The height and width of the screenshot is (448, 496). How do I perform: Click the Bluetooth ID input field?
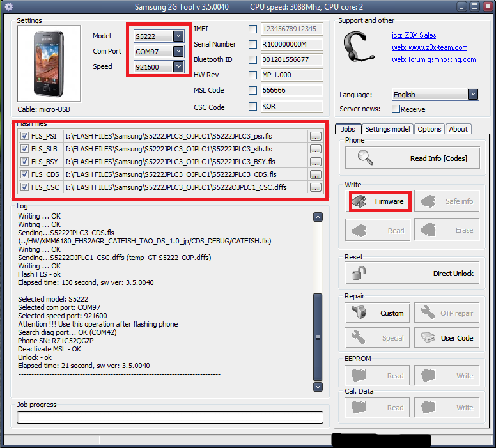point(291,59)
